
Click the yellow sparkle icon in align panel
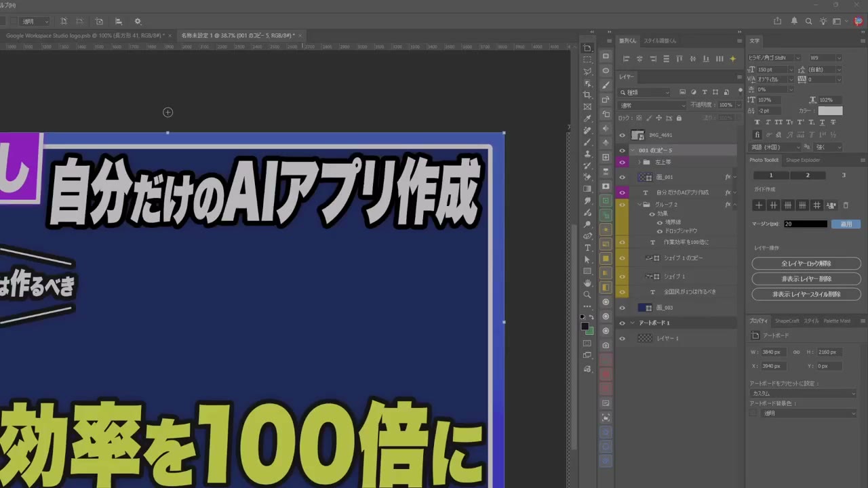[x=732, y=59]
